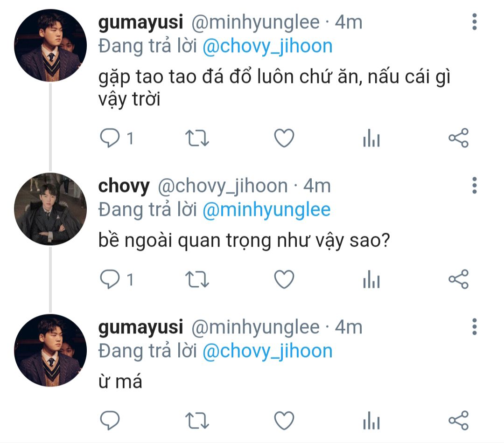Reply to chovy's tweet

pos(111,279)
